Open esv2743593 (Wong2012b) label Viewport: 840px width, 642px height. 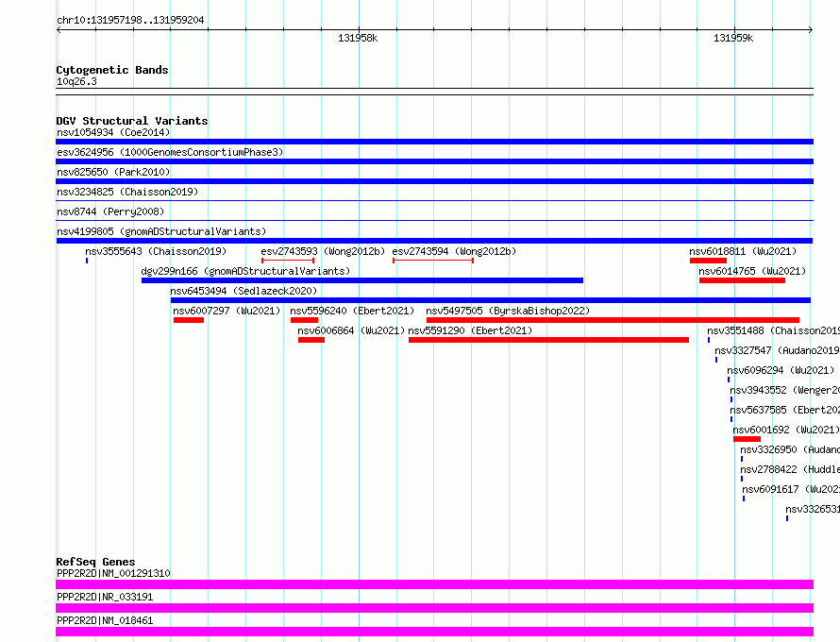[x=323, y=251]
